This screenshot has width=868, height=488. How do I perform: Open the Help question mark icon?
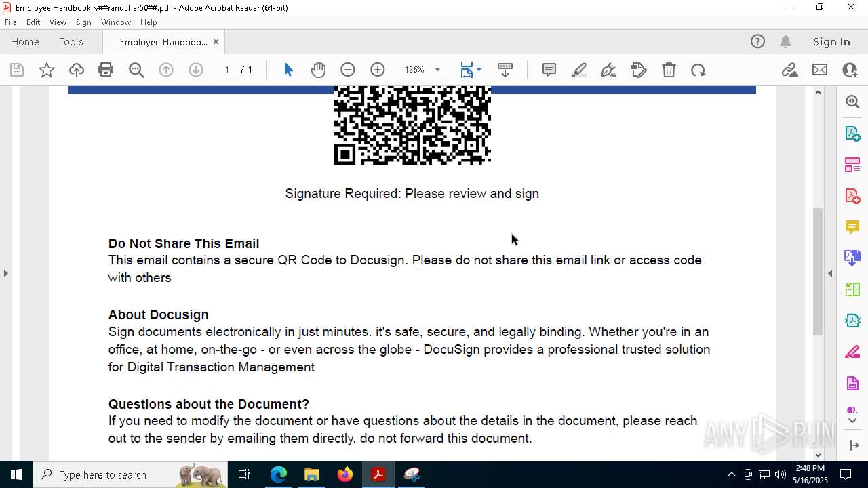point(757,41)
